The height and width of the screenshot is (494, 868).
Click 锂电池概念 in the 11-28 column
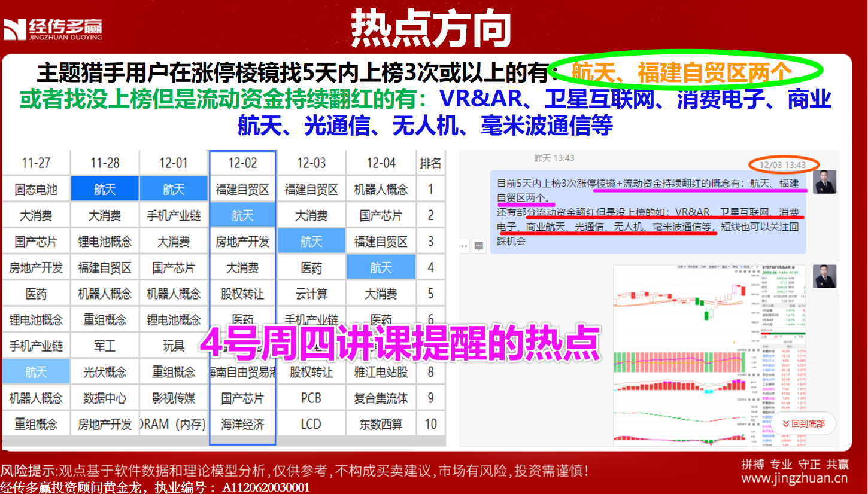point(105,242)
